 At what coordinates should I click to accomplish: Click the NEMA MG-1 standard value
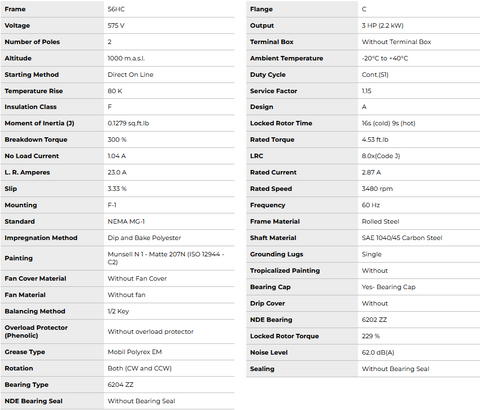(x=126, y=221)
